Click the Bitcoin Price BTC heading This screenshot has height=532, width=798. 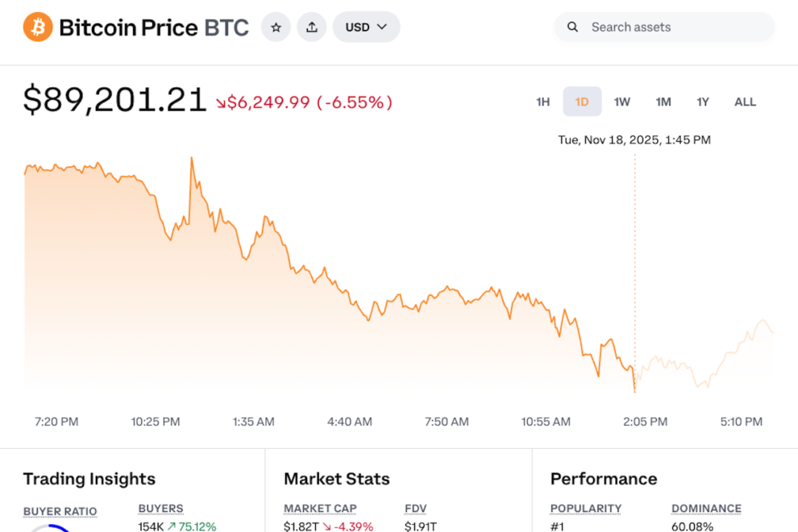(154, 27)
